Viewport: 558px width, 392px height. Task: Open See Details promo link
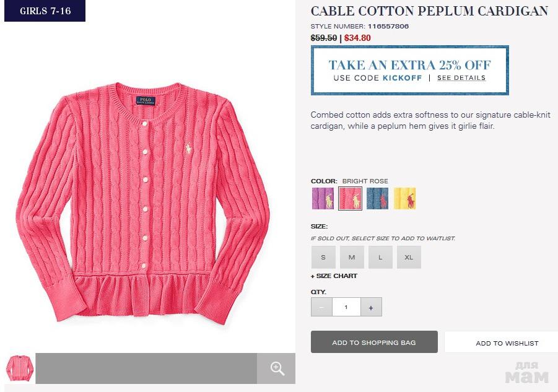click(x=461, y=78)
